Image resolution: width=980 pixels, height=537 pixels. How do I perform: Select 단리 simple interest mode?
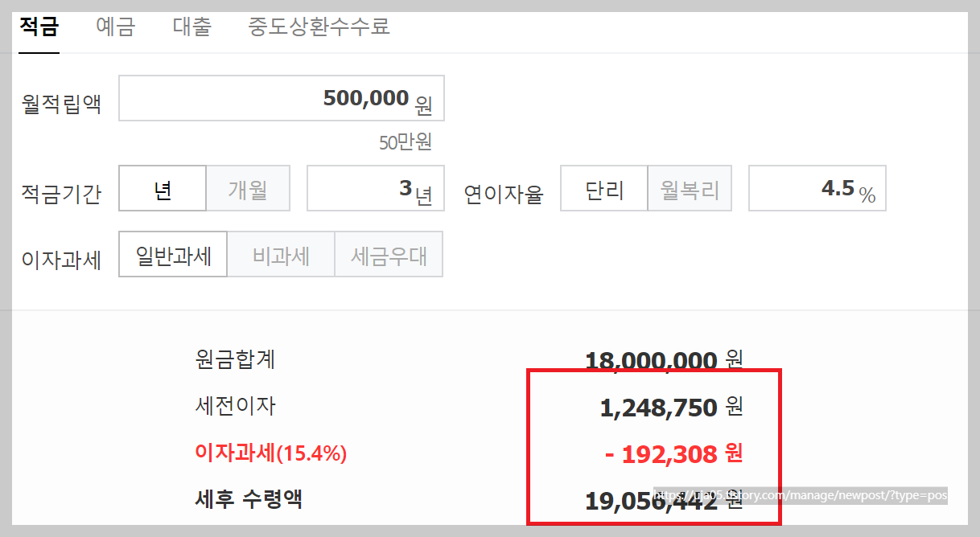603,188
